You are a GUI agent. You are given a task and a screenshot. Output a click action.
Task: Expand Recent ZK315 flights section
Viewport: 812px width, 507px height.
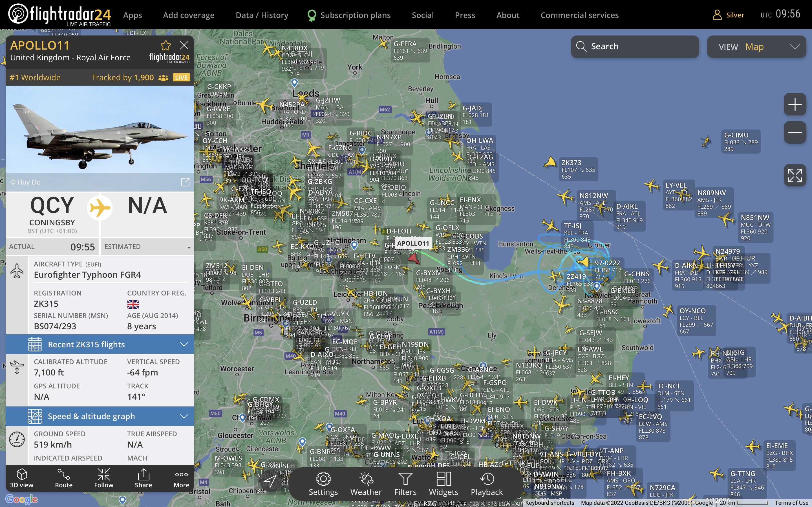[100, 344]
